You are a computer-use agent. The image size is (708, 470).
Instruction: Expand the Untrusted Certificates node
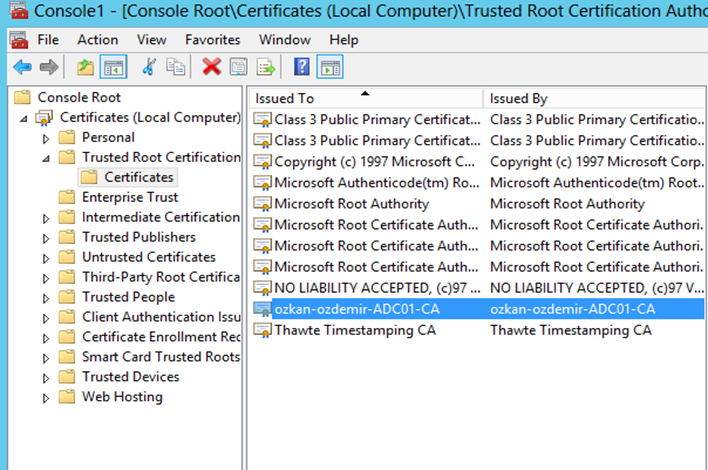(x=46, y=258)
